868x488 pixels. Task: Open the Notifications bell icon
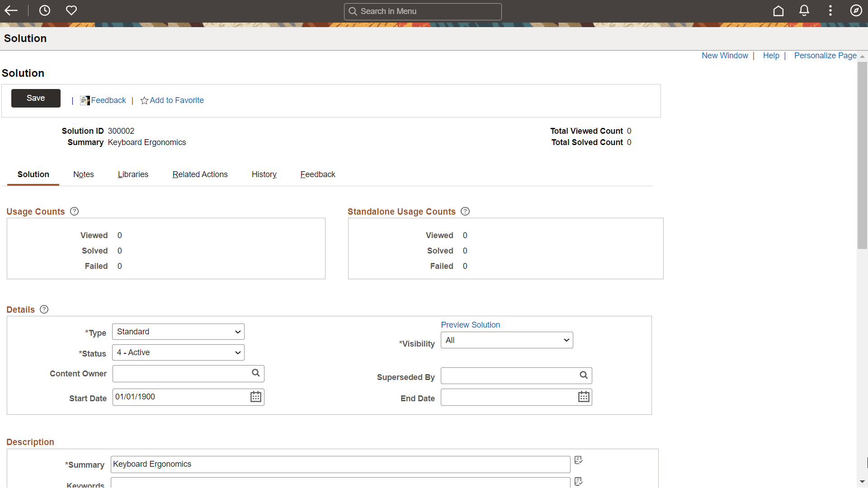[804, 10]
